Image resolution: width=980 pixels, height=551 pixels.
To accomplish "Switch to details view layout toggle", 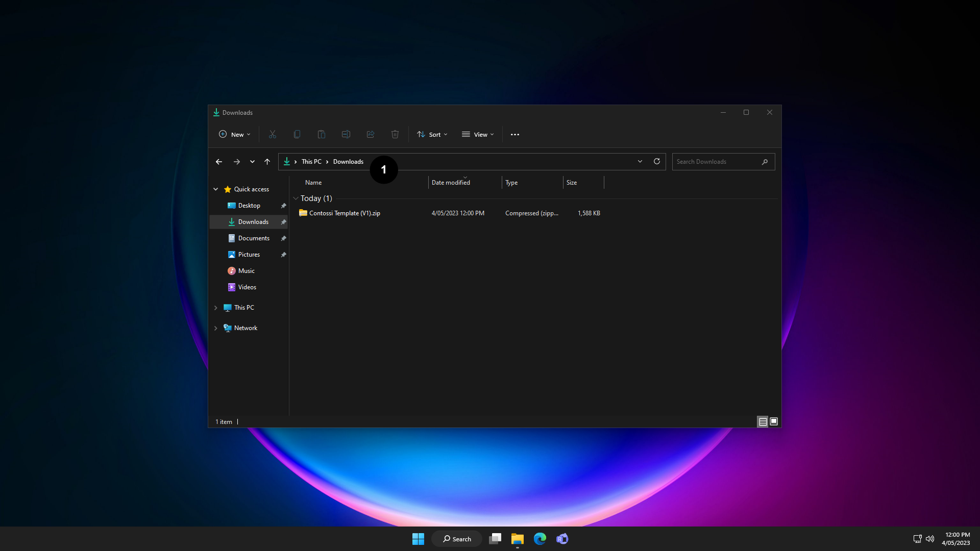I will pos(763,421).
